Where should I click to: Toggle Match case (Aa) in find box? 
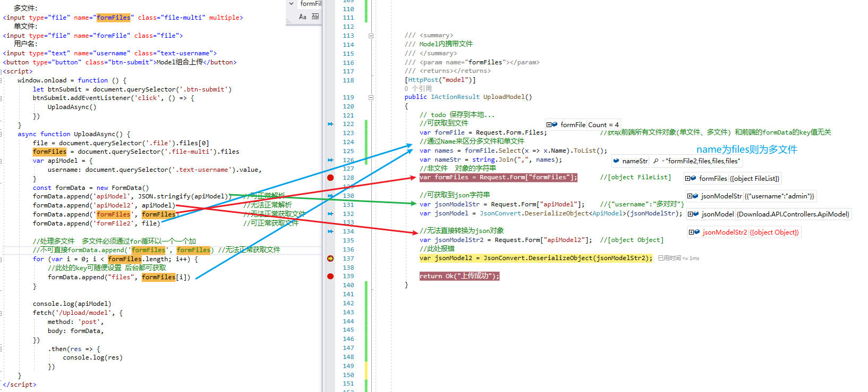[302, 17]
